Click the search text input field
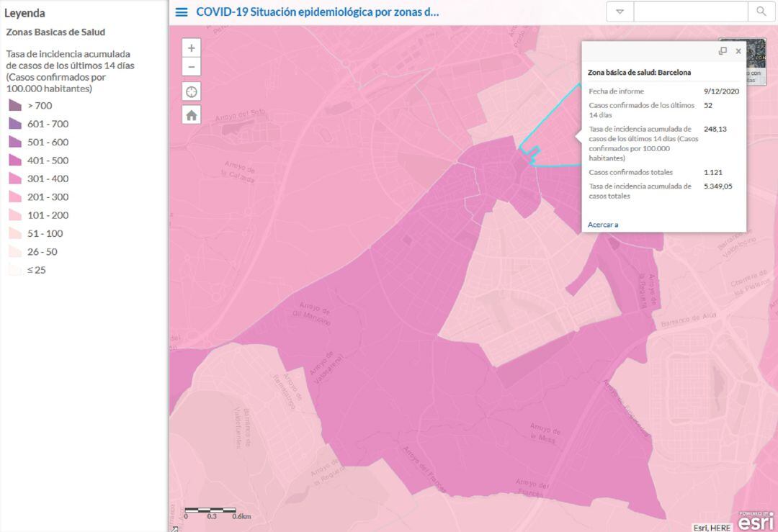The width and height of the screenshot is (778, 532). 690,12
